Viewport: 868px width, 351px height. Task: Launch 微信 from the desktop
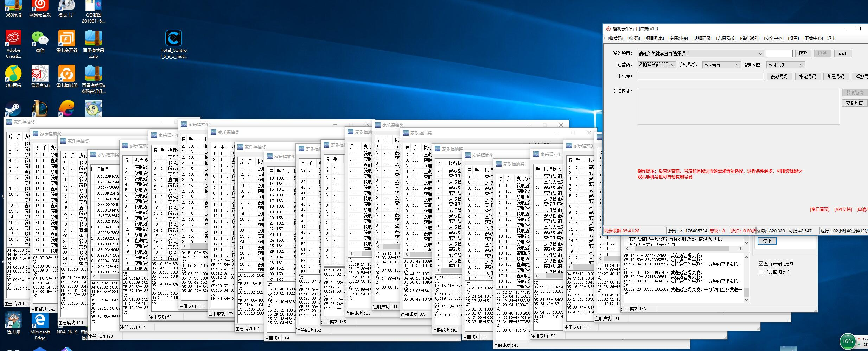coord(40,42)
